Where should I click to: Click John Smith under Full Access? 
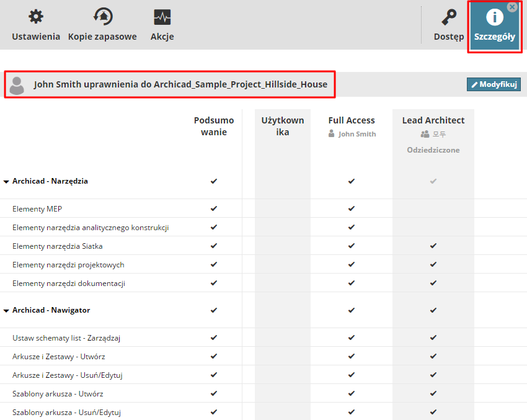coord(357,134)
